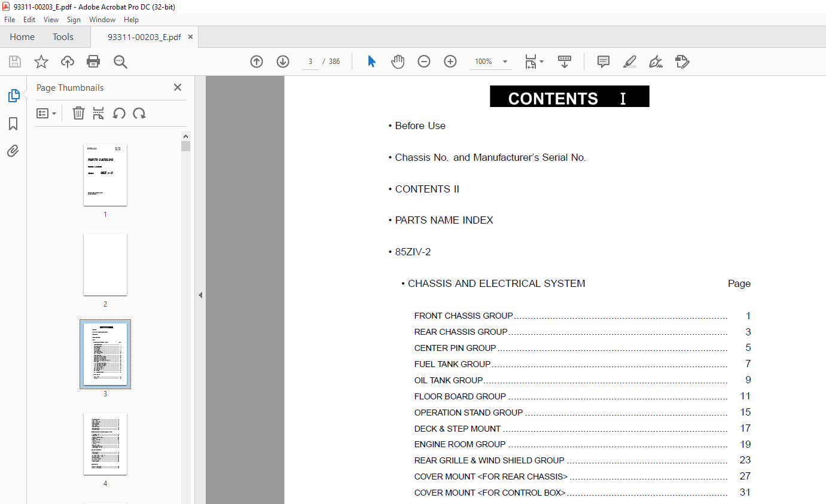Switch to the Tools tab
Screen dimensions: 826x504
click(63, 37)
